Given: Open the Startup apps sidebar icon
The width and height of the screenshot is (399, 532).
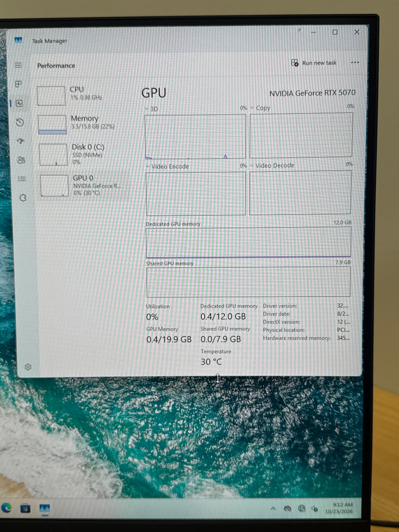Looking at the screenshot, I should click(x=21, y=141).
